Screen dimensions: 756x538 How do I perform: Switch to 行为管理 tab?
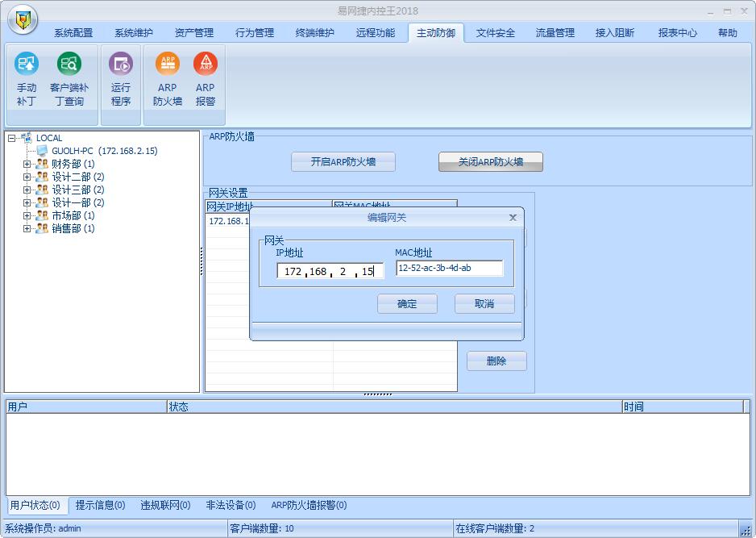255,33
